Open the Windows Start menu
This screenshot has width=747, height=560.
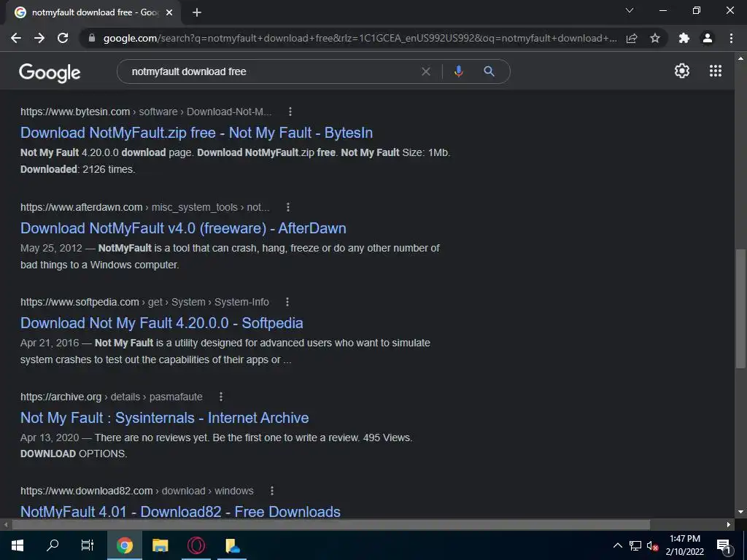18,545
